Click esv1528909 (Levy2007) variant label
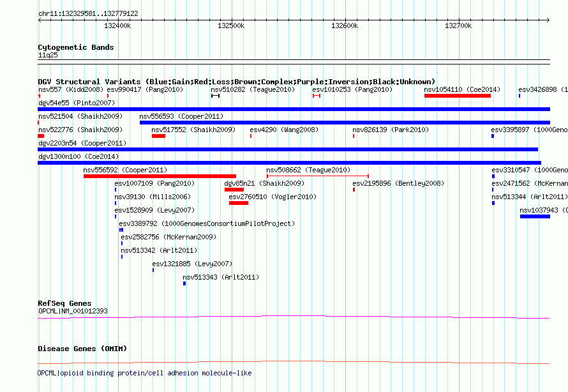568x392 pixels. pos(154,210)
